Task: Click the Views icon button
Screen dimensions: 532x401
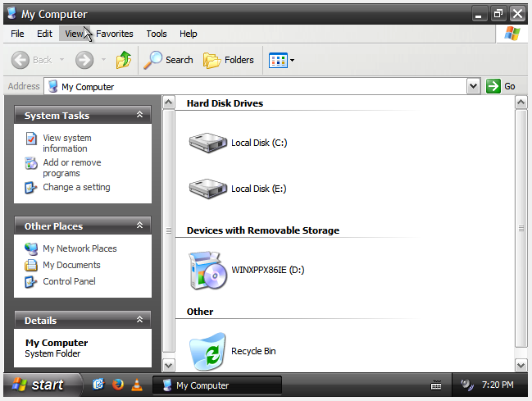Action: coord(278,61)
